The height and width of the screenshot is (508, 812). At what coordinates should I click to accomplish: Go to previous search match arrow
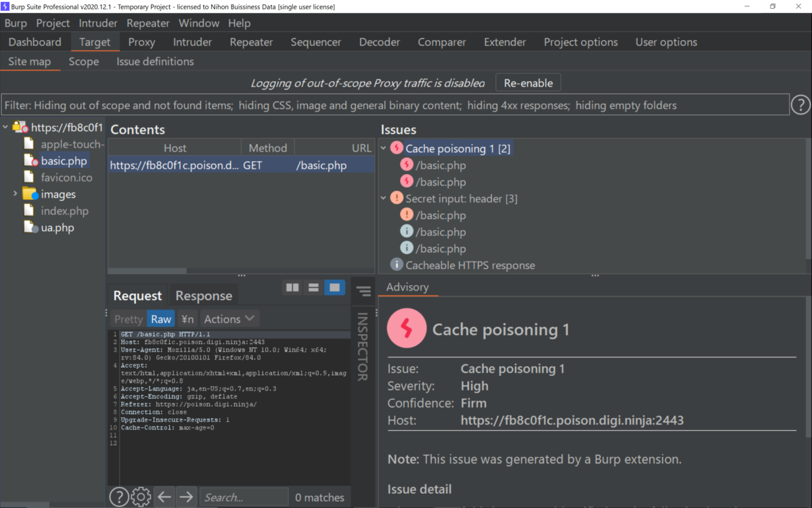coord(164,497)
